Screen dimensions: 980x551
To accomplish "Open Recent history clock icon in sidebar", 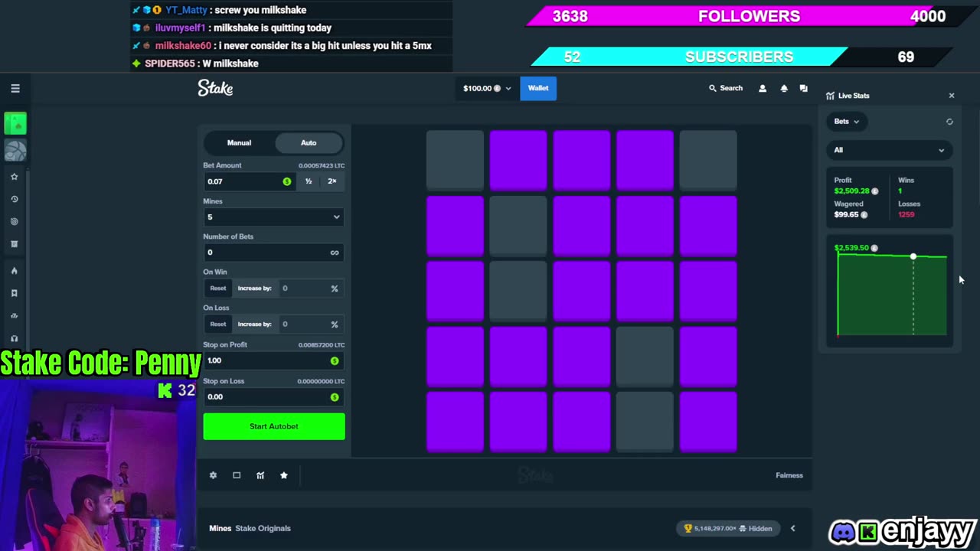I will pyautogui.click(x=14, y=199).
